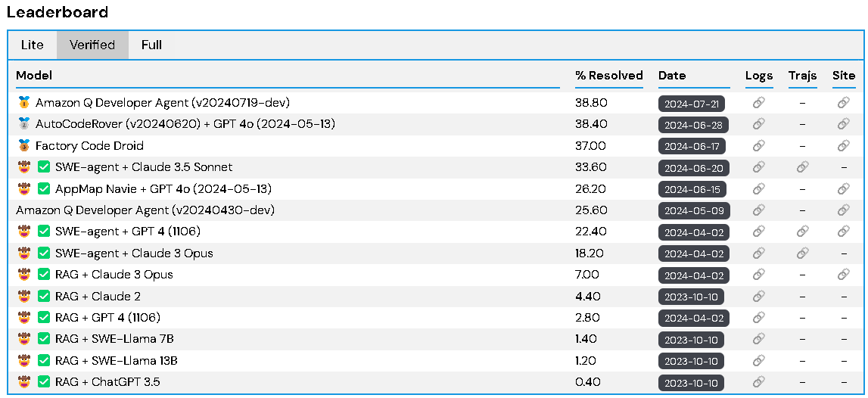Click silver medal icon beside AutoCodeRover

[23, 124]
